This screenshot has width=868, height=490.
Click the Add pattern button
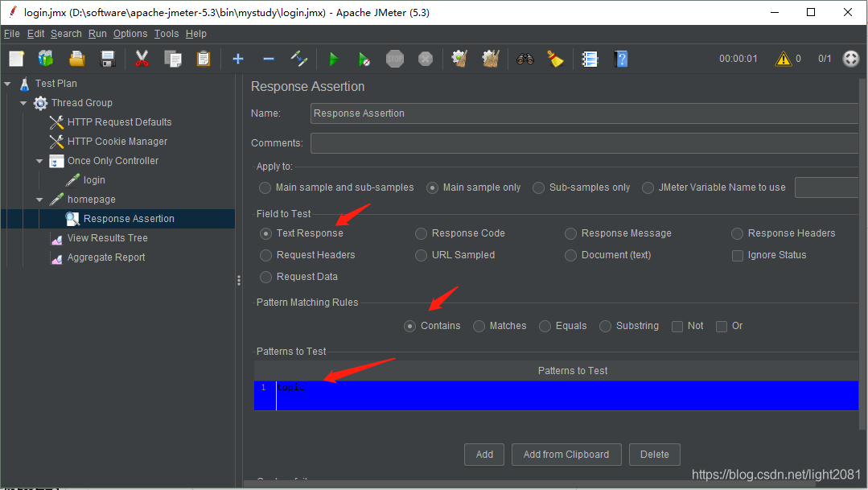[x=484, y=455]
